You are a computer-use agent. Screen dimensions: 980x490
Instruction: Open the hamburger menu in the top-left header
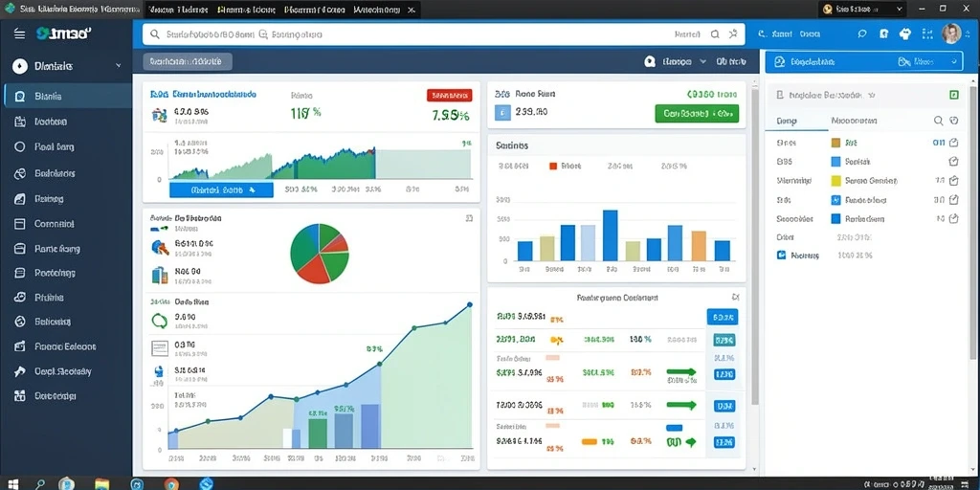tap(19, 33)
